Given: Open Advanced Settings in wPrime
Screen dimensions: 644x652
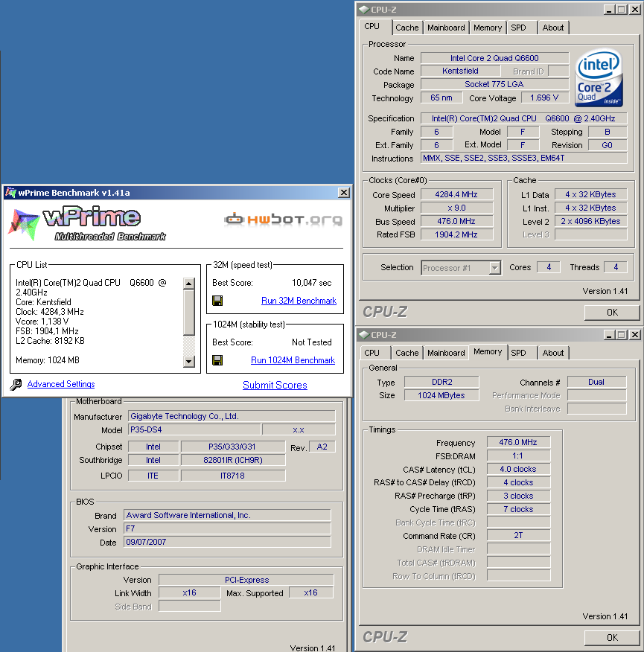Looking at the screenshot, I should [x=61, y=384].
